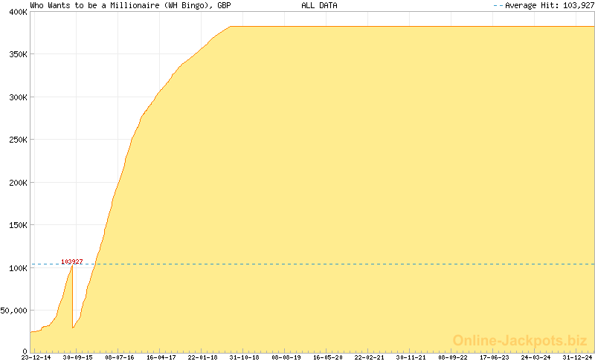Click the red 103927 peak value label

tap(71, 261)
